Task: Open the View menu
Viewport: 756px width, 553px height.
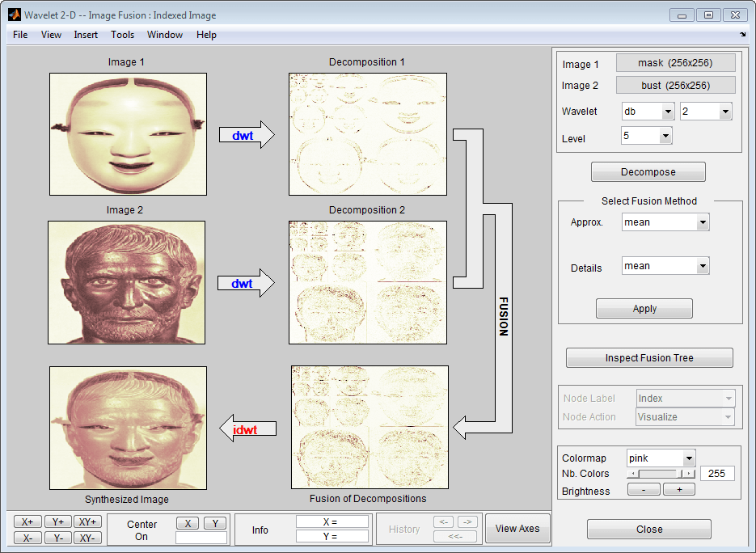Action: 51,35
